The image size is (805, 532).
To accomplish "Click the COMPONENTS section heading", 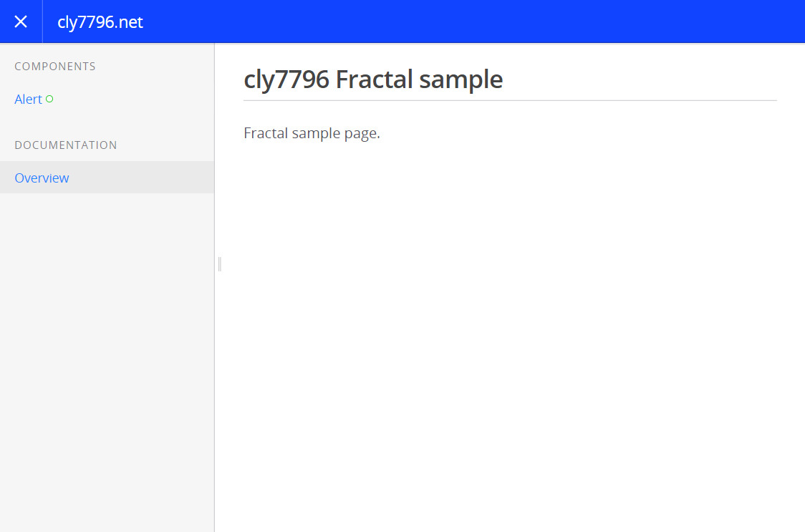I will 55,66.
